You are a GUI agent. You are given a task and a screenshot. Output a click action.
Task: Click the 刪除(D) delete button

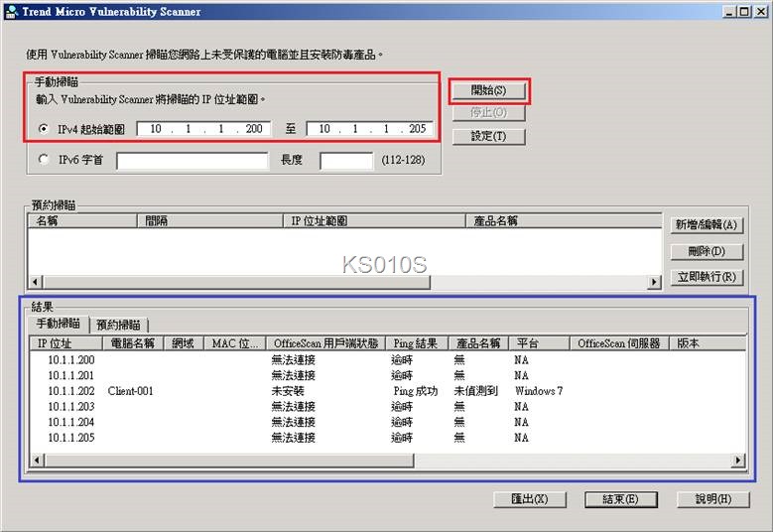point(707,251)
